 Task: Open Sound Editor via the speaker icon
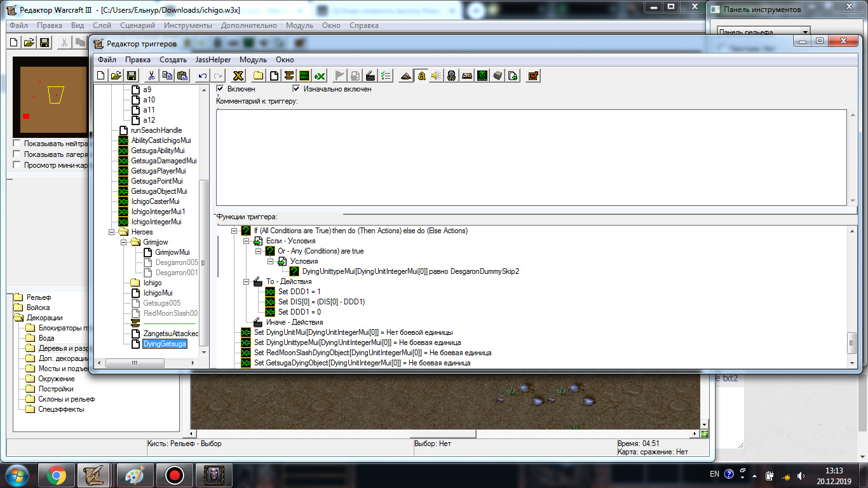click(x=437, y=76)
